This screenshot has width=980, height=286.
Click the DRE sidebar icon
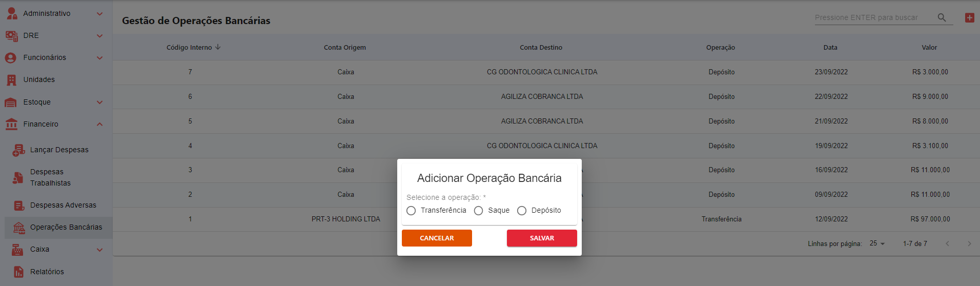tap(11, 36)
